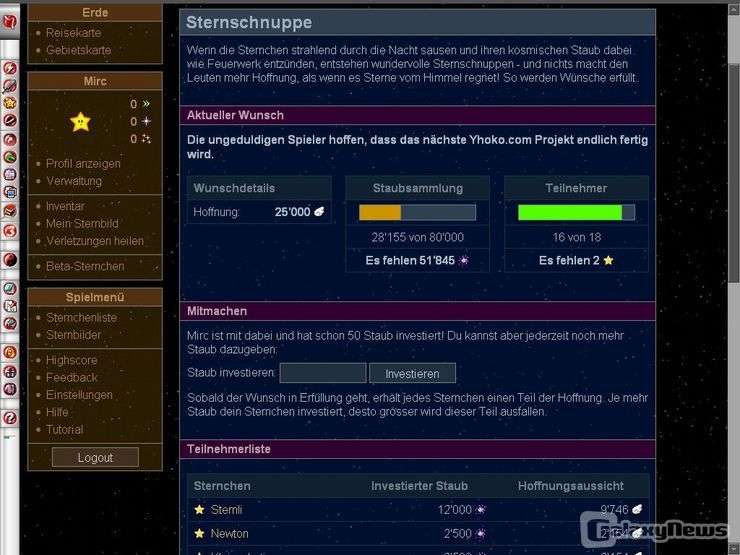Click the star icon after Es fehlen 2

[608, 260]
